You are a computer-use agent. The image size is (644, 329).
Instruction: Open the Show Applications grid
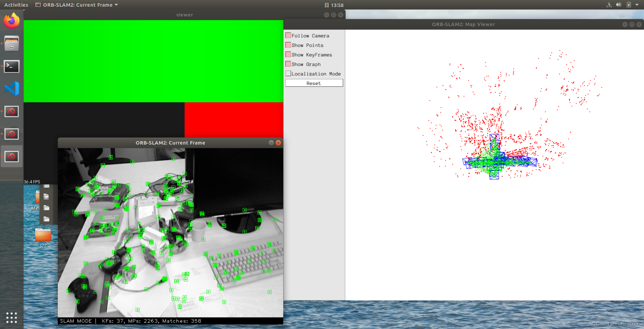pyautogui.click(x=12, y=317)
